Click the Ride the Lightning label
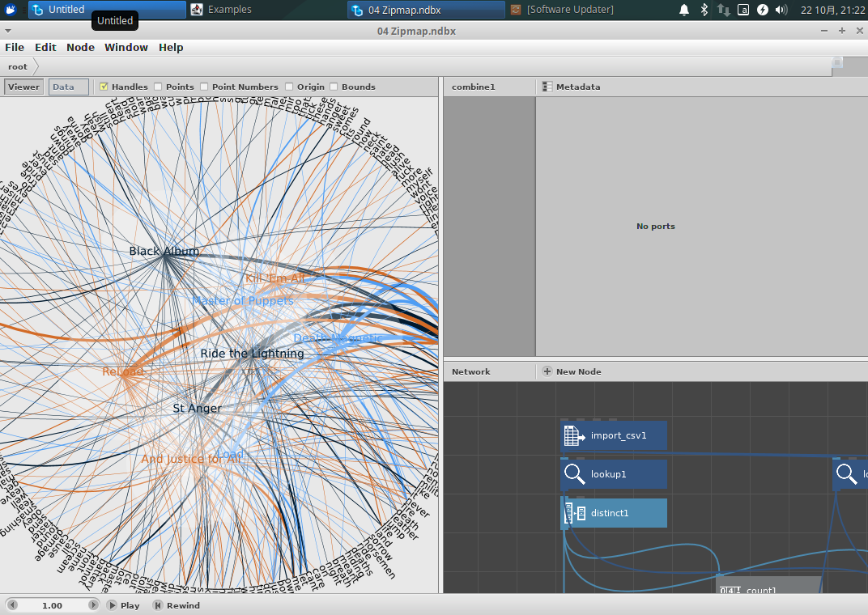The height and width of the screenshot is (615, 868). point(252,354)
